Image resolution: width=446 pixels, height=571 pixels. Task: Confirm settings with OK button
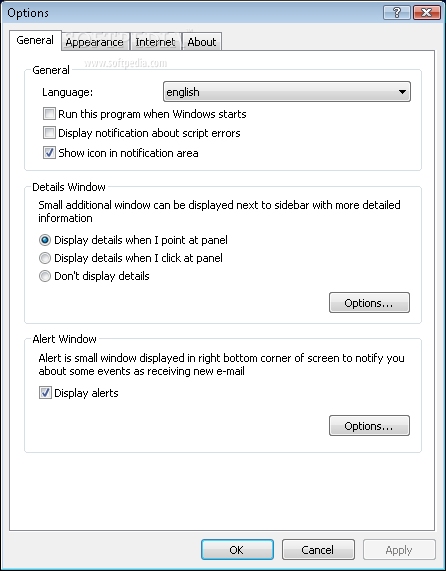tap(237, 550)
